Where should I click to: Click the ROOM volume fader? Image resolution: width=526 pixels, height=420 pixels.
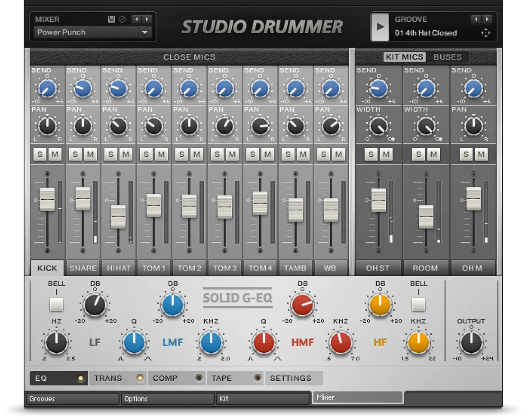[x=426, y=217]
